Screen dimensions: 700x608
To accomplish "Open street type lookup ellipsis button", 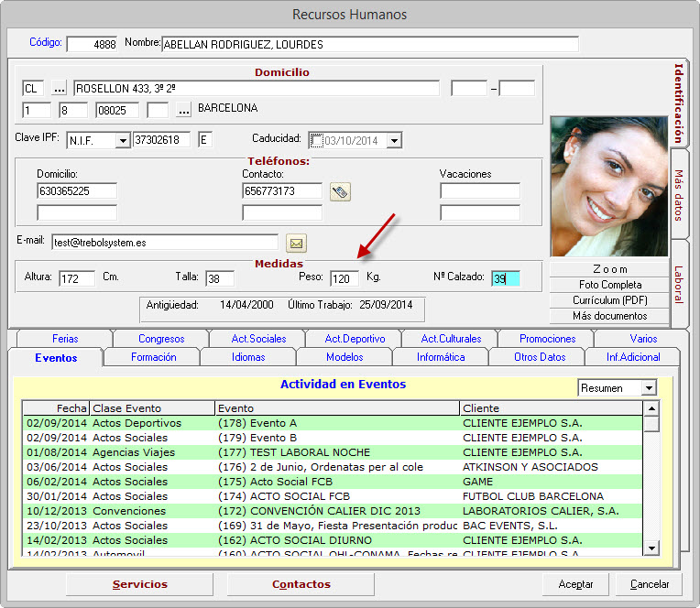I will pyautogui.click(x=59, y=88).
